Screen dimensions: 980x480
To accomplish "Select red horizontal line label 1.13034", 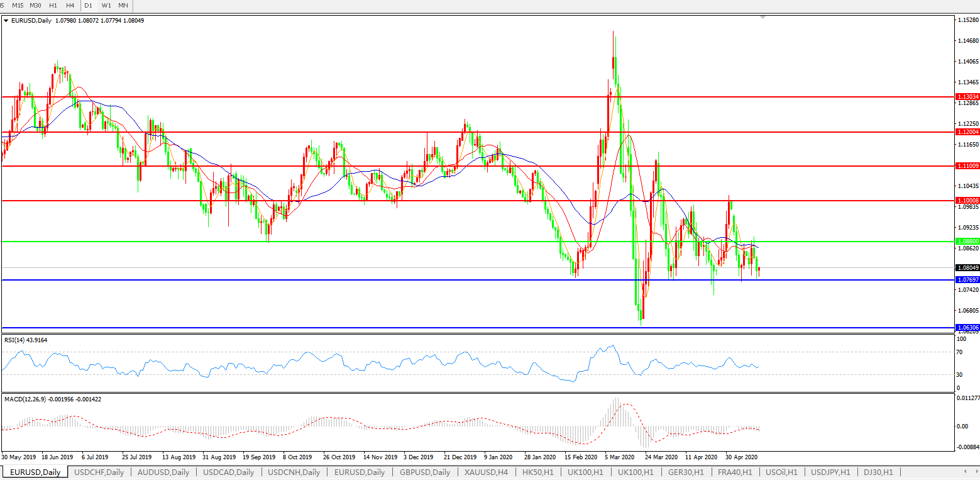I will [x=966, y=97].
